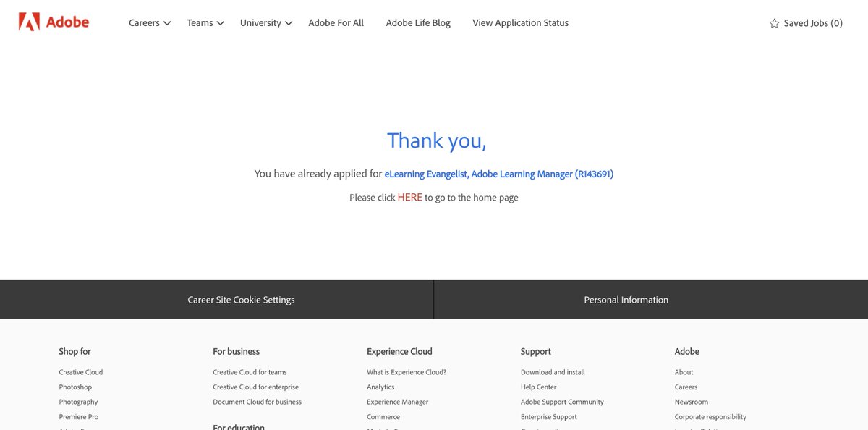Open Commerce footer link

pos(383,417)
